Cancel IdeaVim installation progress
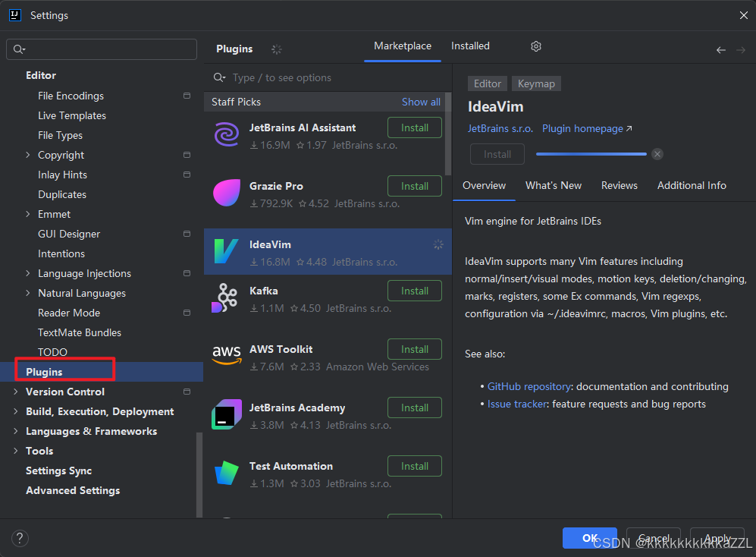This screenshot has width=756, height=557. [657, 154]
